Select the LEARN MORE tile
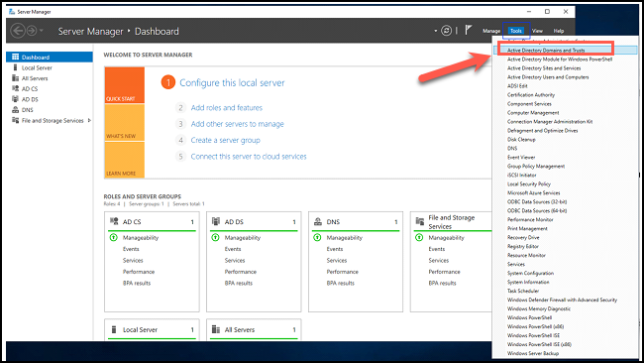The image size is (644, 363). [x=125, y=160]
